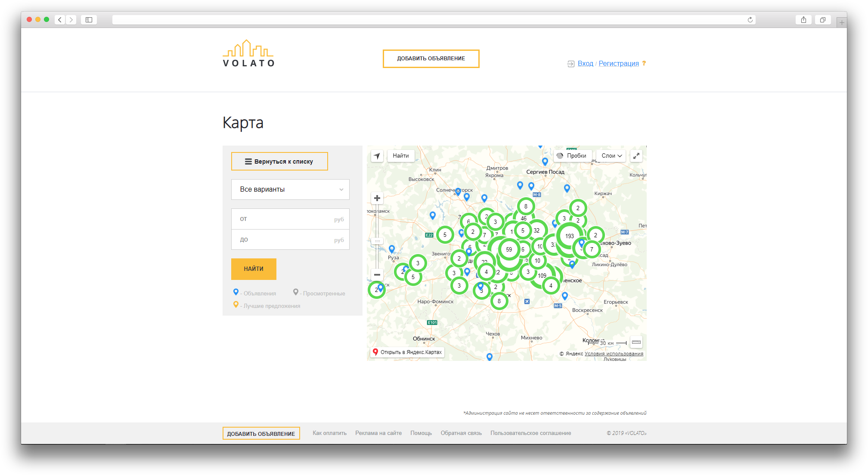The height and width of the screenshot is (475, 868).
Task: Open a new Safari tab
Action: pos(842,22)
